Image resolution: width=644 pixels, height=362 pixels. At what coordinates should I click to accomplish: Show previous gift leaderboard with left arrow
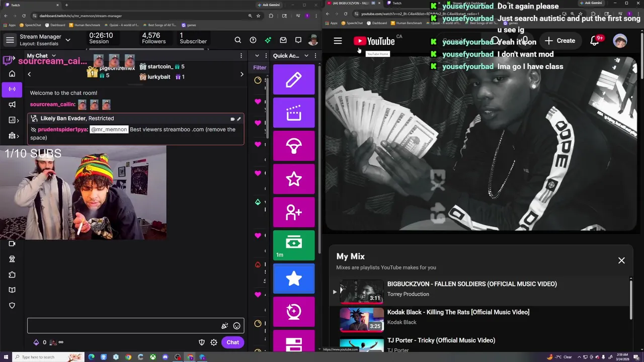pyautogui.click(x=29, y=74)
